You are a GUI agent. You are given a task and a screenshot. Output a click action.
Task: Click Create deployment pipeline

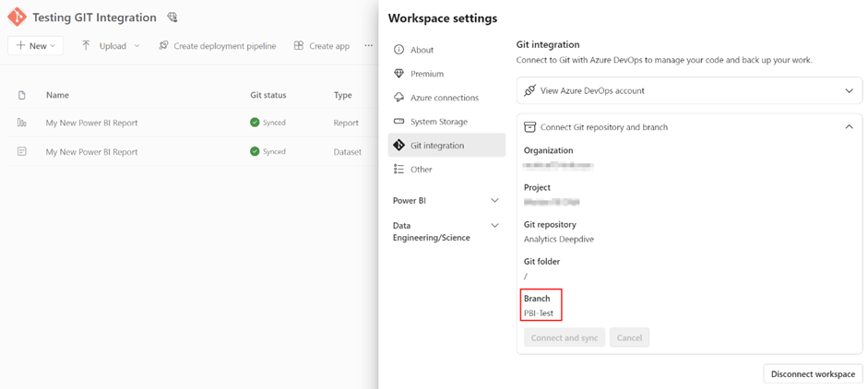218,46
